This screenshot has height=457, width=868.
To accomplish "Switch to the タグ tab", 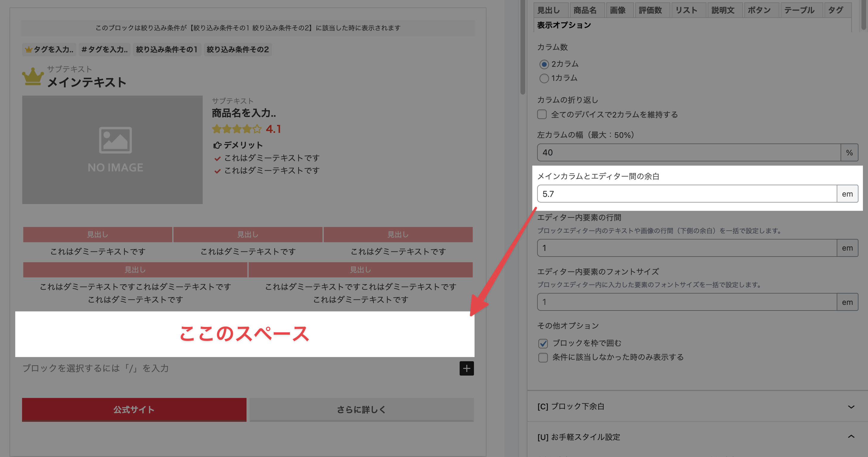I will click(x=838, y=10).
